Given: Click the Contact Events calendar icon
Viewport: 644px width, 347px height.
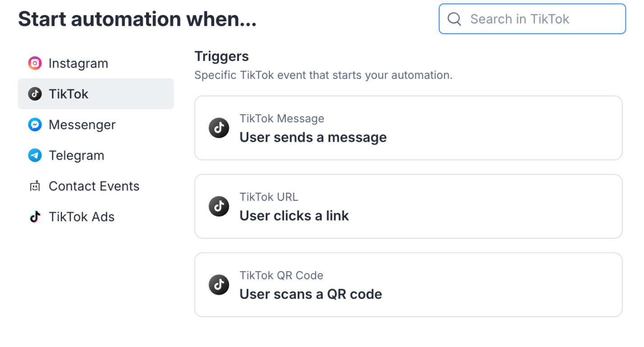Looking at the screenshot, I should [x=35, y=186].
